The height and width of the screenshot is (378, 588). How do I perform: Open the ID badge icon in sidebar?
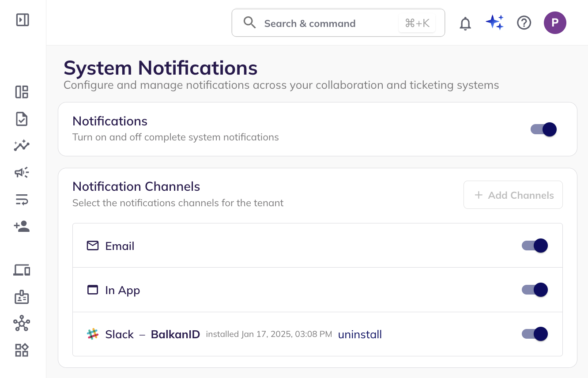click(22, 297)
